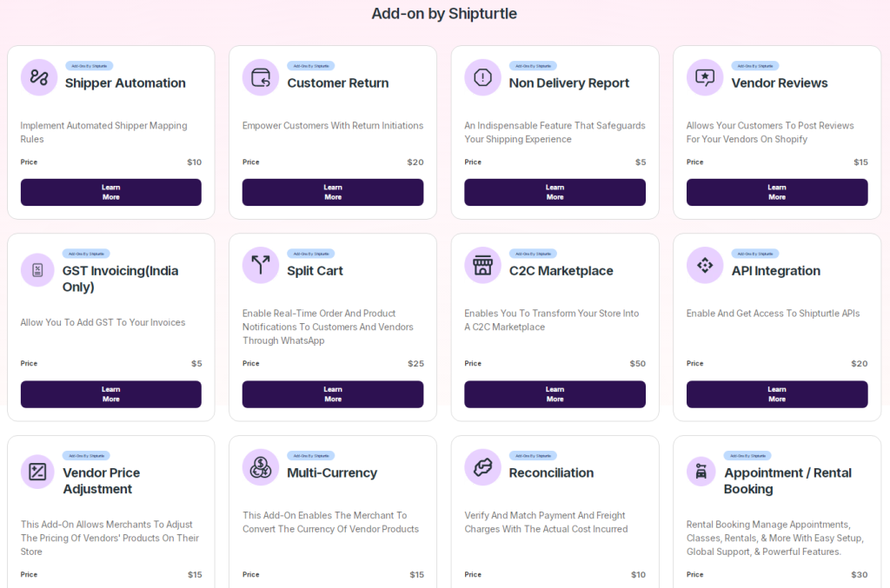890x588 pixels.
Task: Open Learn More for Split Cart
Action: point(333,394)
